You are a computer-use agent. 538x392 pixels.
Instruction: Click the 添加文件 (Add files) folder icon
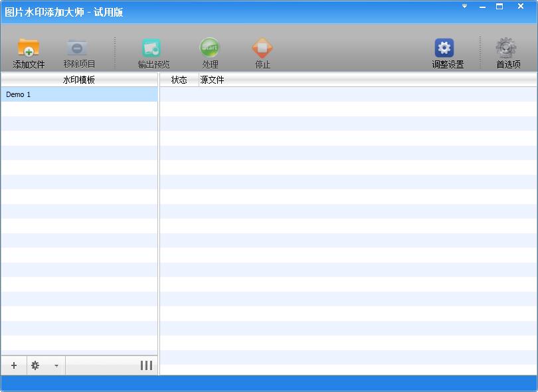point(29,47)
